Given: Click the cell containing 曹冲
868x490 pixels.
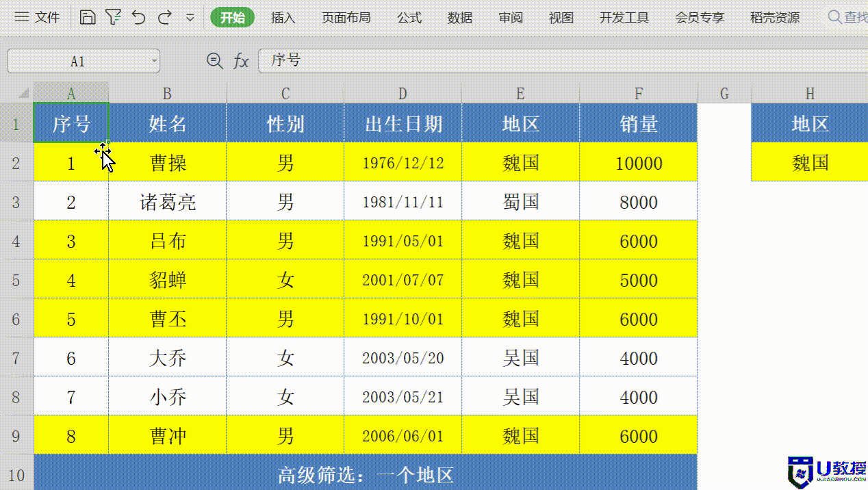Looking at the screenshot, I should click(168, 435).
